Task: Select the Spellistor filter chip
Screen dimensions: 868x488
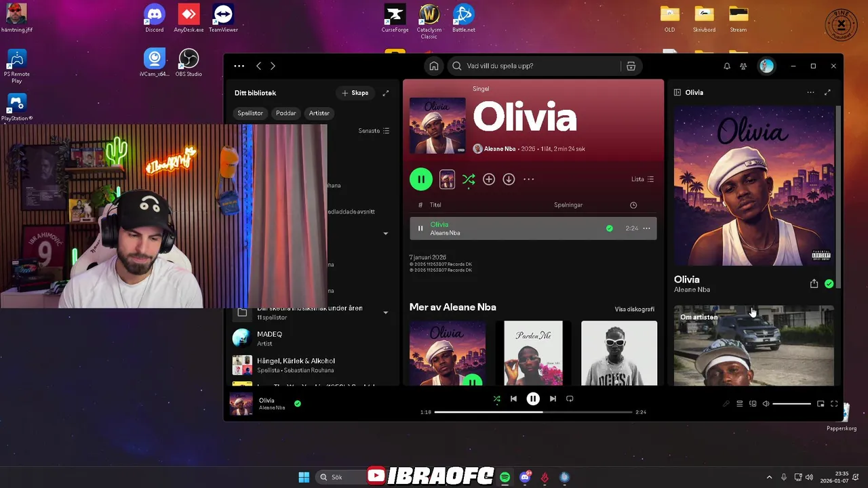Action: [x=250, y=113]
